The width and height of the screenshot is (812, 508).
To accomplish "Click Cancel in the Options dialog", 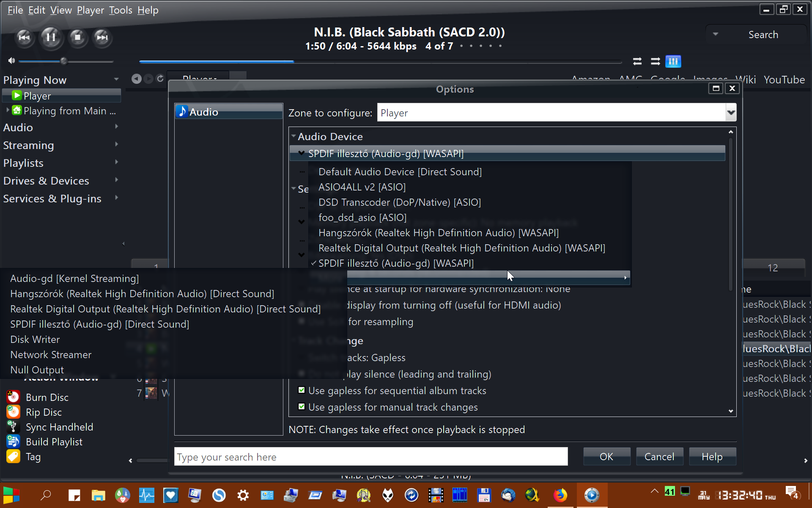I will click(659, 456).
